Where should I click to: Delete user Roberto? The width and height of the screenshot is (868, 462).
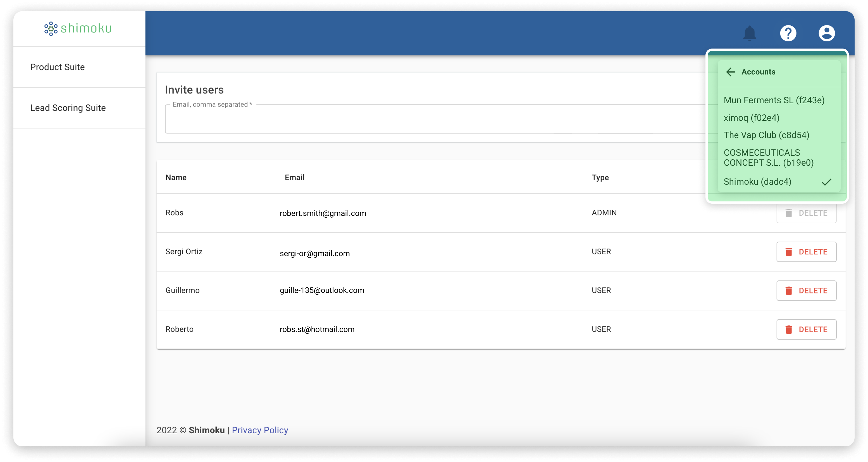pyautogui.click(x=806, y=329)
